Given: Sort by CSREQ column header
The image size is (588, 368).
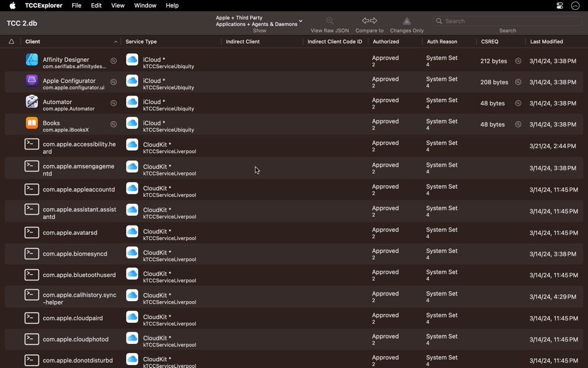Looking at the screenshot, I should click(490, 42).
